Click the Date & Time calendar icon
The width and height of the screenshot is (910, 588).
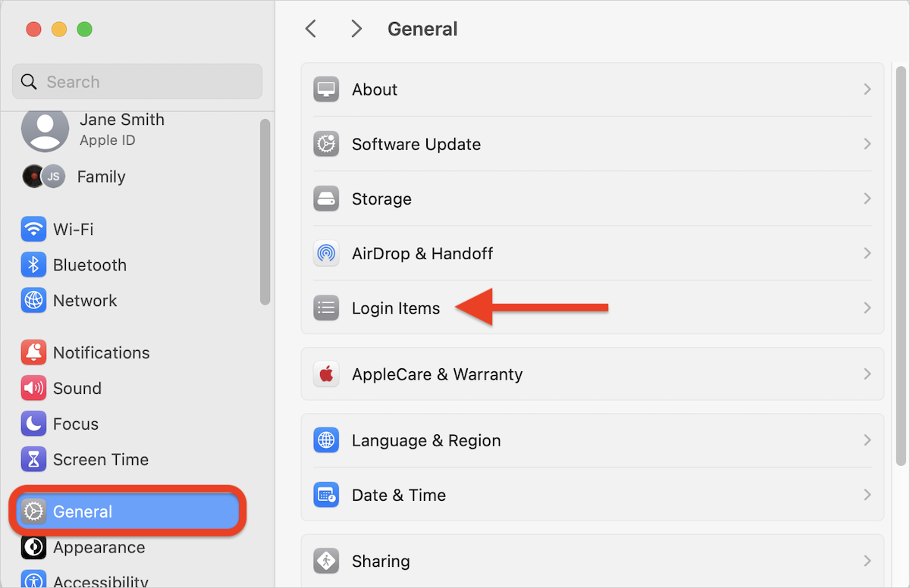(326, 495)
